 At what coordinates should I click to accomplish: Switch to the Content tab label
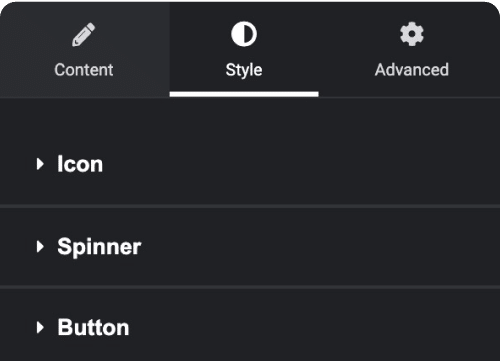(x=84, y=70)
